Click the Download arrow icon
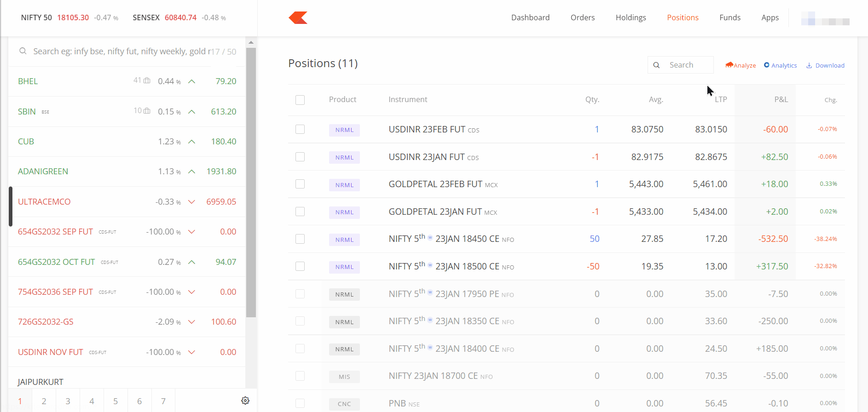 [x=809, y=65]
